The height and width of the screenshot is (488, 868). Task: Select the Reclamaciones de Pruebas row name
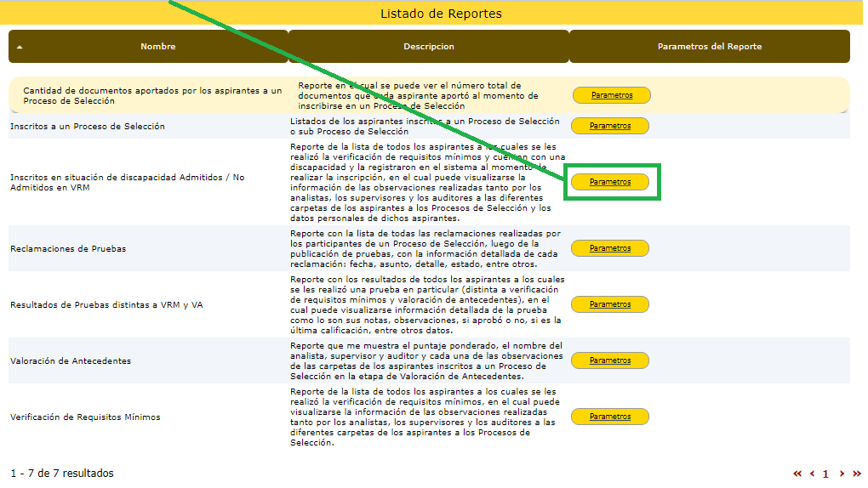[x=68, y=249]
